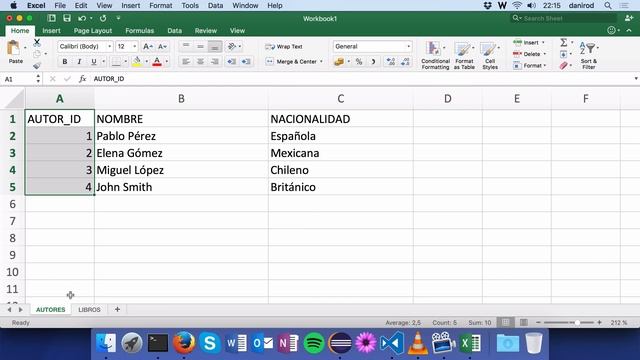This screenshot has height=360, width=640.
Task: Click the Cut scissors icon
Action: click(37, 42)
